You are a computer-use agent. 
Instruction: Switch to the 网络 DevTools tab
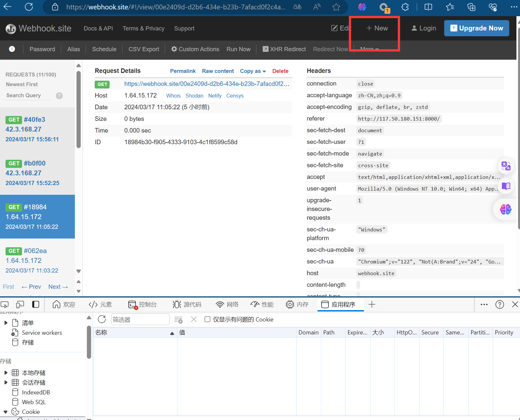pos(227,304)
